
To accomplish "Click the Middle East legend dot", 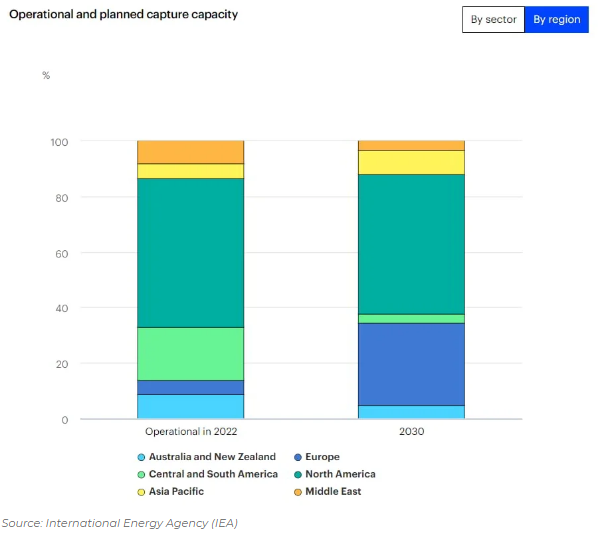I will 299,491.
